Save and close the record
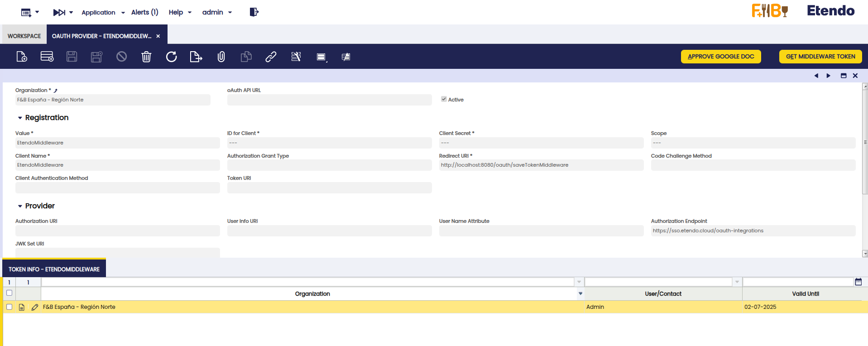This screenshot has width=868, height=346. click(x=96, y=57)
